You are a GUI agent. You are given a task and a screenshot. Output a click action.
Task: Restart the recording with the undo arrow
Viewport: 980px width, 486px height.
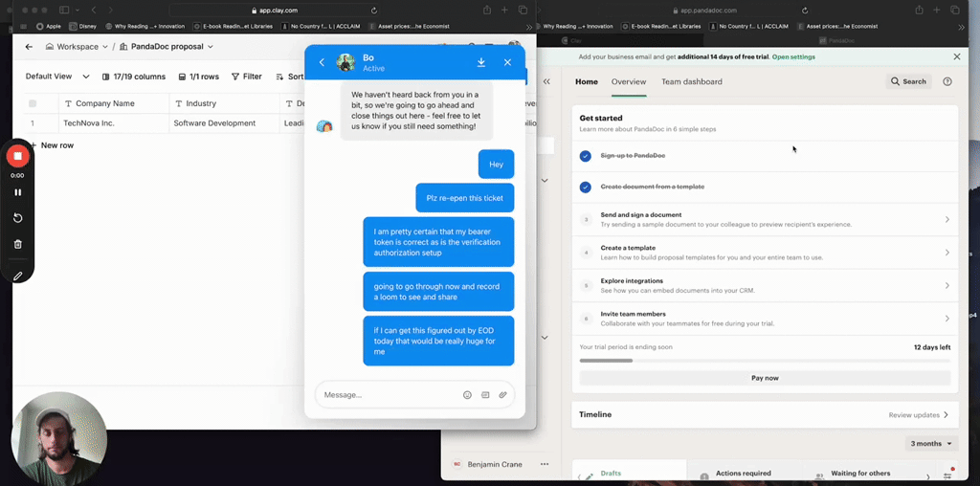pyautogui.click(x=17, y=218)
